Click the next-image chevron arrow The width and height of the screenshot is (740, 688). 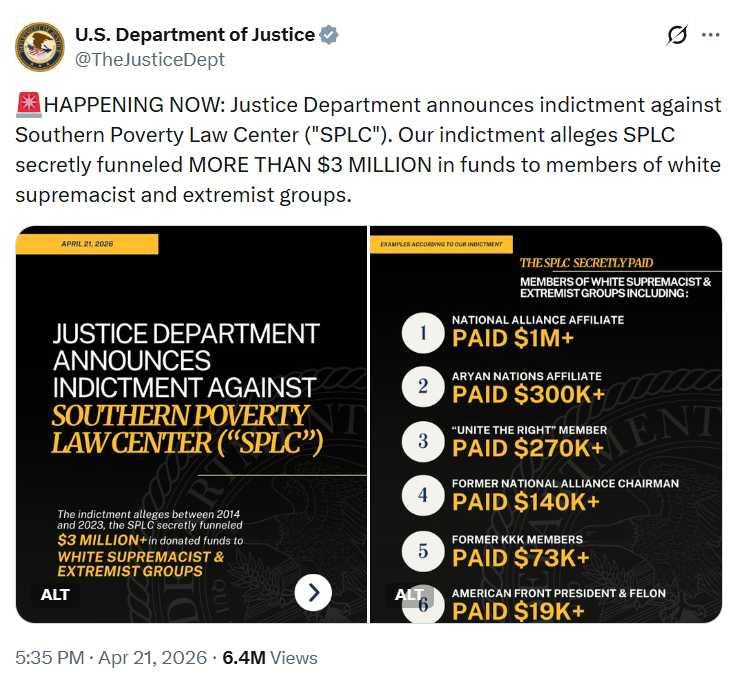tap(313, 593)
